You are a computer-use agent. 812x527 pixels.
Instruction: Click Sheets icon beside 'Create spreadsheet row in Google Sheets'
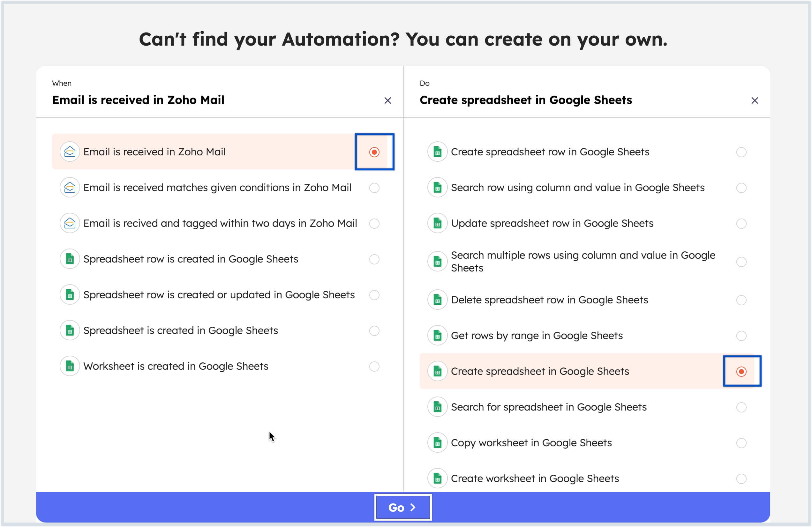(437, 152)
